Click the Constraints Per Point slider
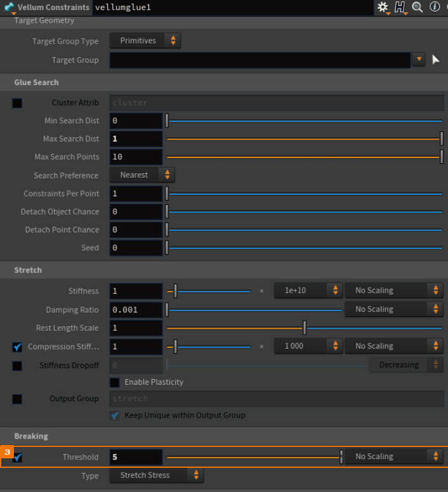Viewport: 448px width, 492px height. click(304, 194)
